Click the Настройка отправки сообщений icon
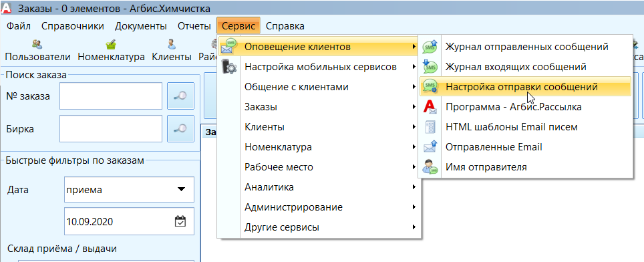This screenshot has height=262, width=644. click(x=430, y=87)
